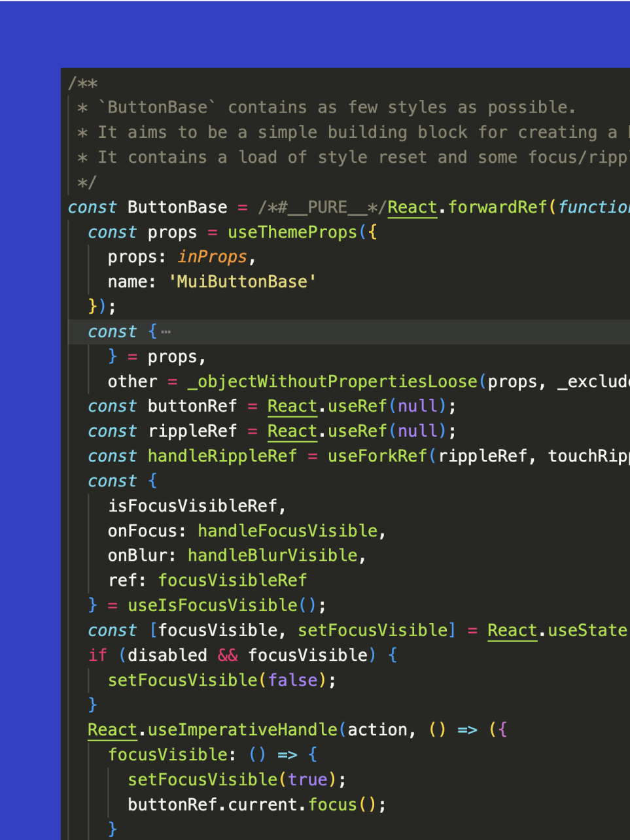Click the handleBlurVisible identifier

273,555
